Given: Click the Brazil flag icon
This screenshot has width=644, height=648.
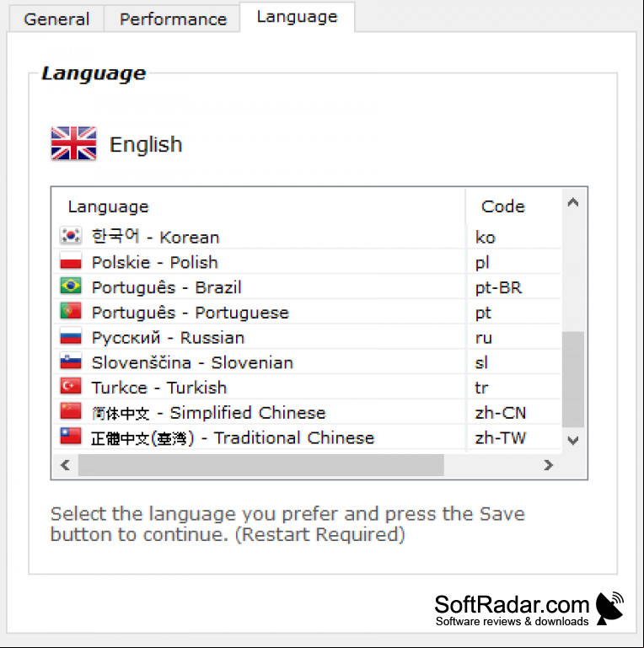Looking at the screenshot, I should pos(71,286).
